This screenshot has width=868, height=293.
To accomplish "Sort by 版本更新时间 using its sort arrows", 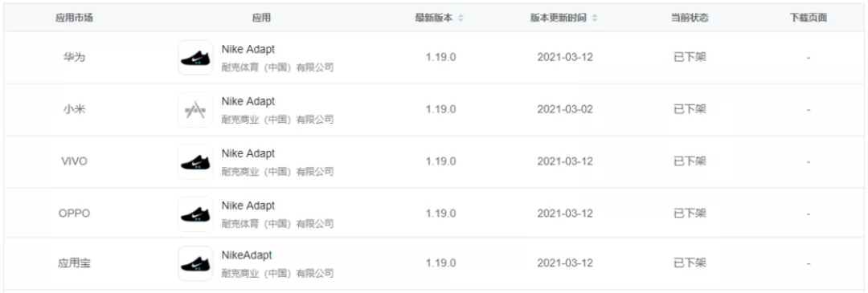I will (595, 18).
